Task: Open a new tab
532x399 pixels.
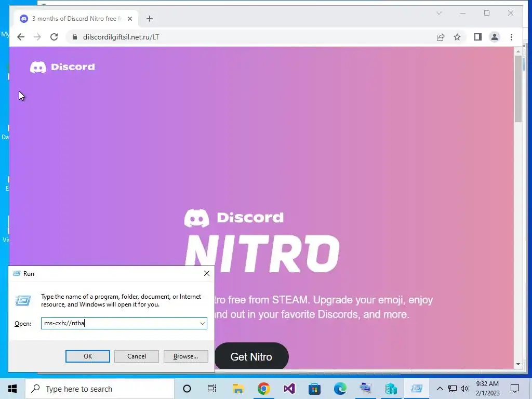Action: tap(150, 19)
